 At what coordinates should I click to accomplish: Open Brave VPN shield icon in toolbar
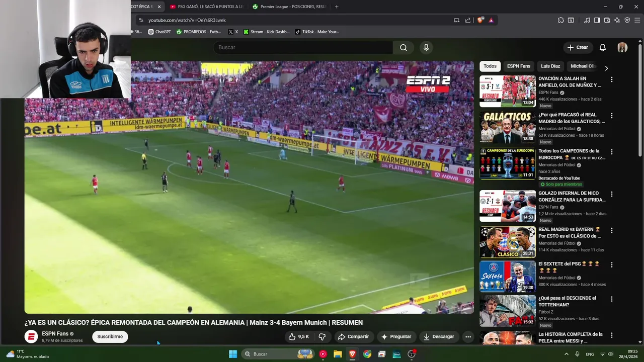click(627, 20)
